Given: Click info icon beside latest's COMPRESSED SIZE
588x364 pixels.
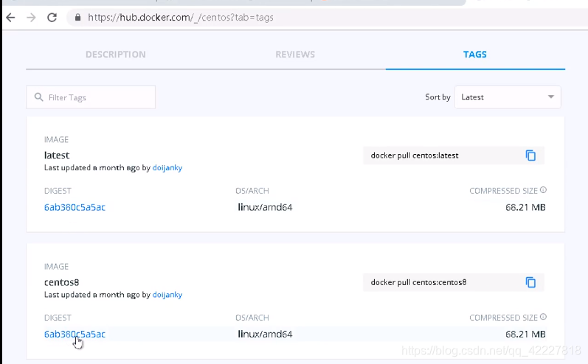Looking at the screenshot, I should pyautogui.click(x=543, y=190).
